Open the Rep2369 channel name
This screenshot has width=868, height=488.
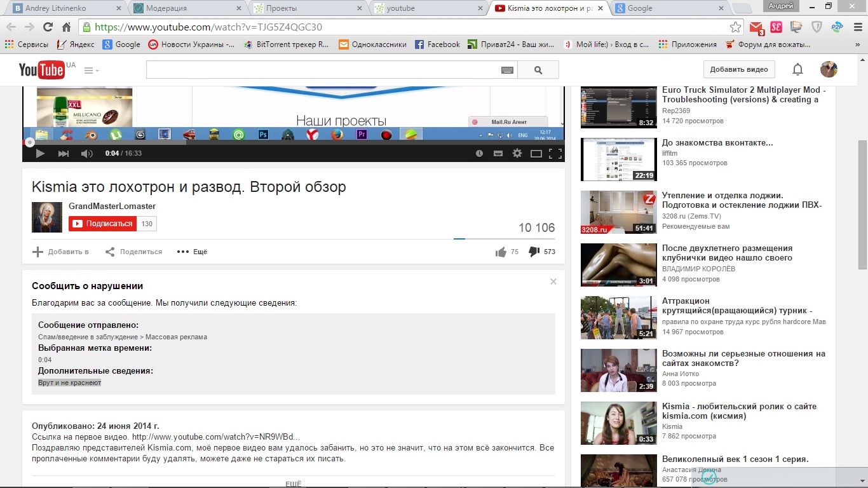676,111
